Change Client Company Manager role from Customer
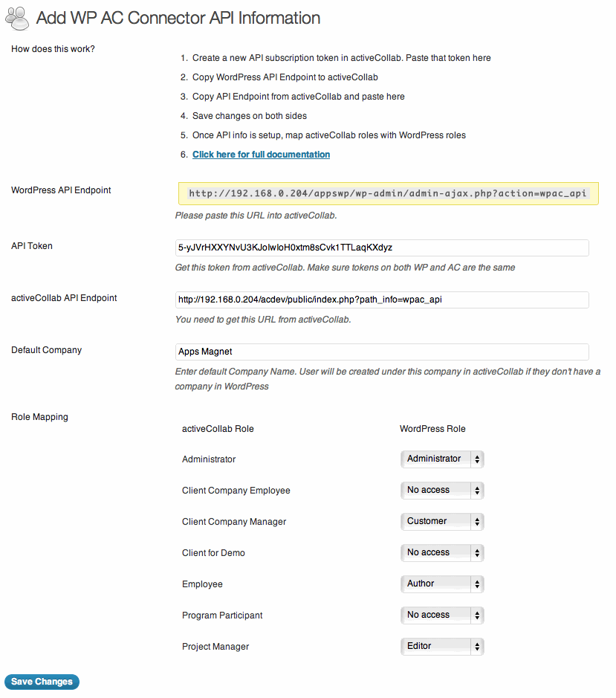The width and height of the screenshot is (616, 698). (442, 521)
